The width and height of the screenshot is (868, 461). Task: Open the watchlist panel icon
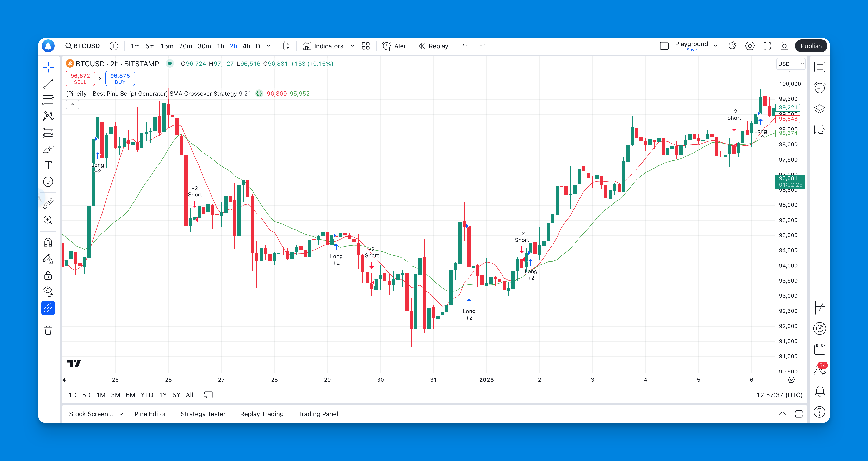[x=819, y=67]
